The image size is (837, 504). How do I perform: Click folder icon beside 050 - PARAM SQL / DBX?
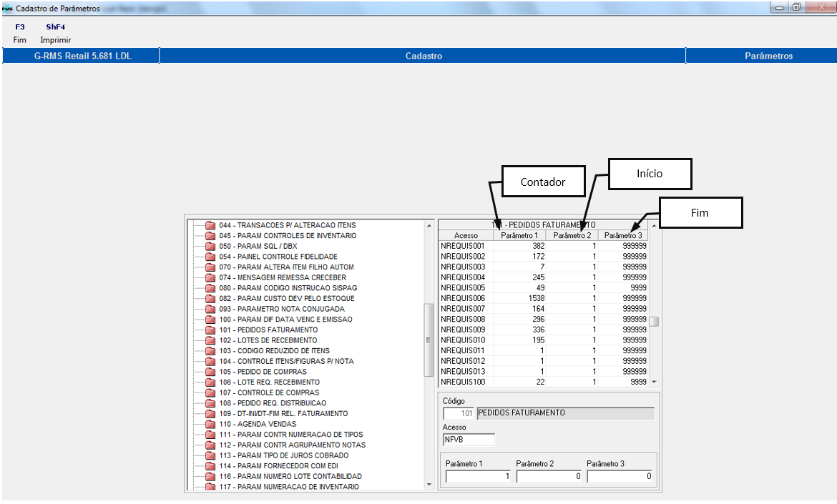(x=210, y=247)
